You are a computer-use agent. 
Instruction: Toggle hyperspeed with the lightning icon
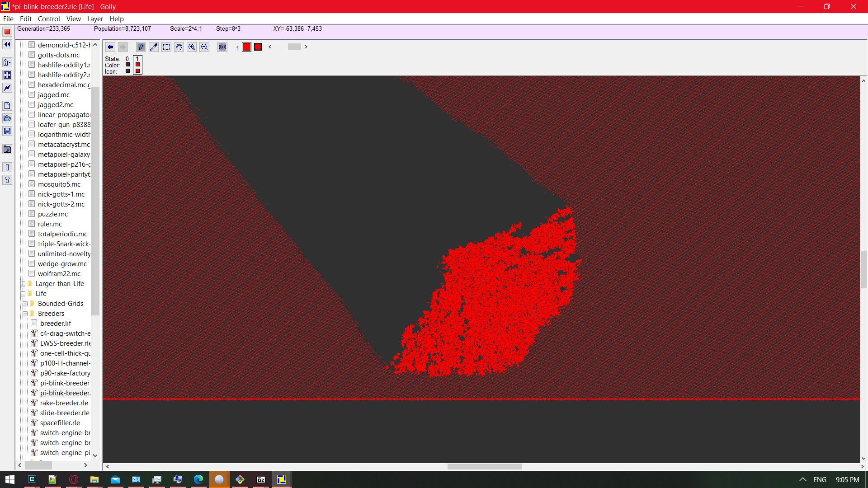[7, 88]
